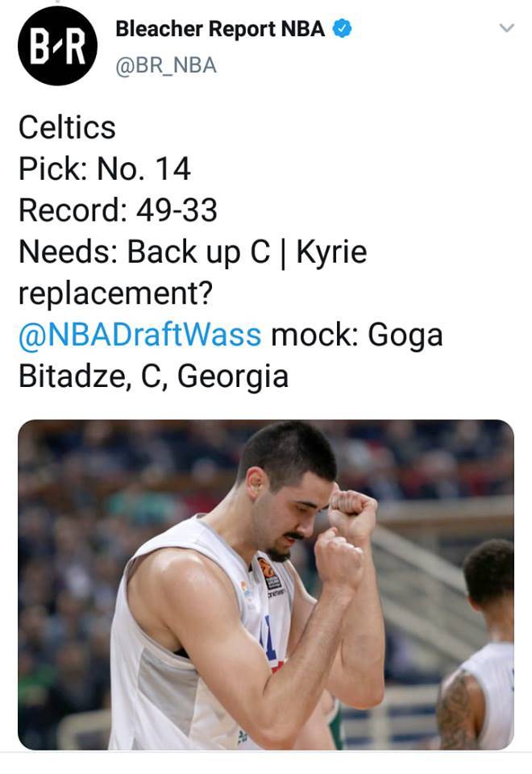The width and height of the screenshot is (532, 774).
Task: Click the player's raised fists in the photo
Action: [347, 532]
